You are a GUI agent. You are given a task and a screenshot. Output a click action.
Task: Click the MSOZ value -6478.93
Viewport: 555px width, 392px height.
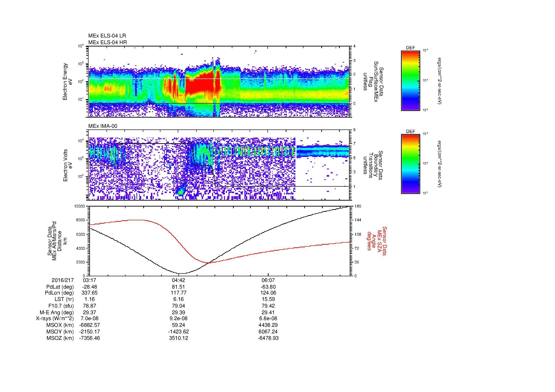[x=268, y=338]
